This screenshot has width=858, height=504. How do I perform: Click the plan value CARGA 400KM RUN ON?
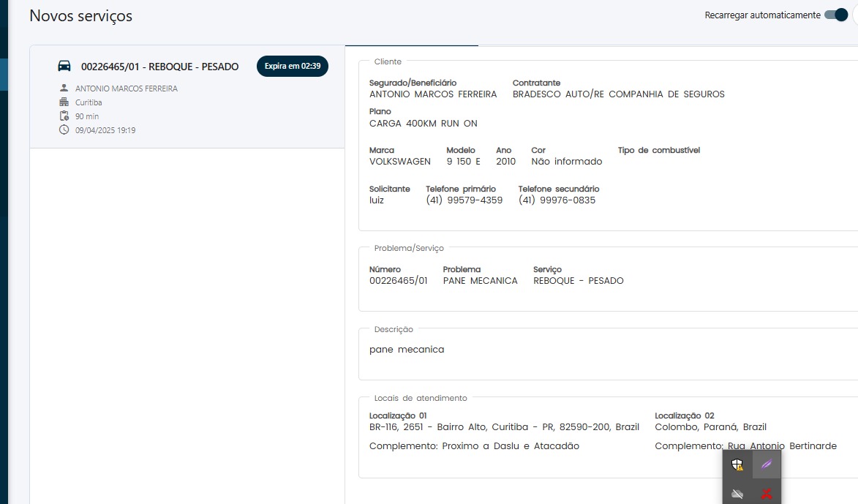tap(423, 124)
